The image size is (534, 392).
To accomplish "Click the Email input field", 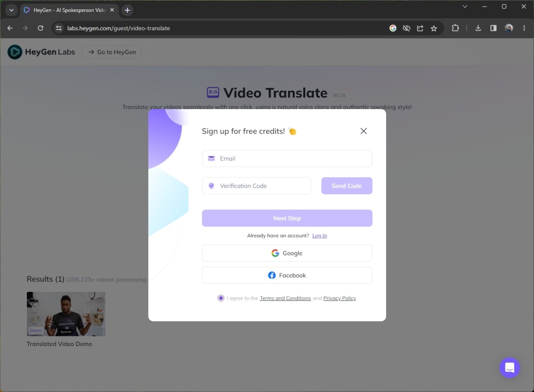I will 287,158.
